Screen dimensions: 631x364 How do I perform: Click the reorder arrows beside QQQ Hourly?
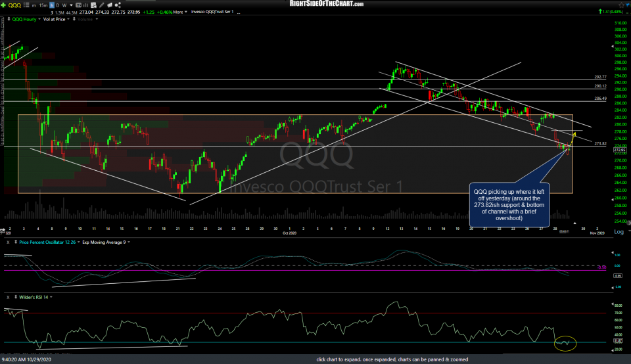tap(9, 19)
